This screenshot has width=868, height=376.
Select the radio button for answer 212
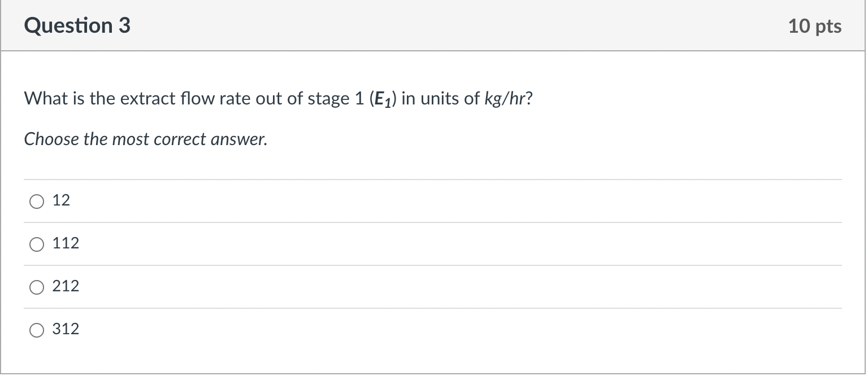[36, 287]
